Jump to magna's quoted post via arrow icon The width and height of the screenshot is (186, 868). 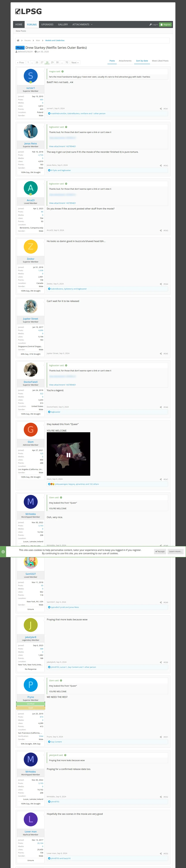point(62,71)
